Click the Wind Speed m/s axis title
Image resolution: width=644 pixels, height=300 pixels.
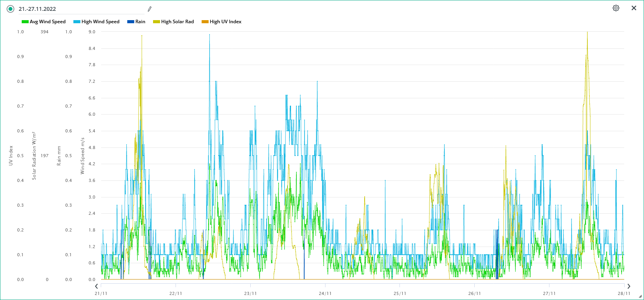83,156
